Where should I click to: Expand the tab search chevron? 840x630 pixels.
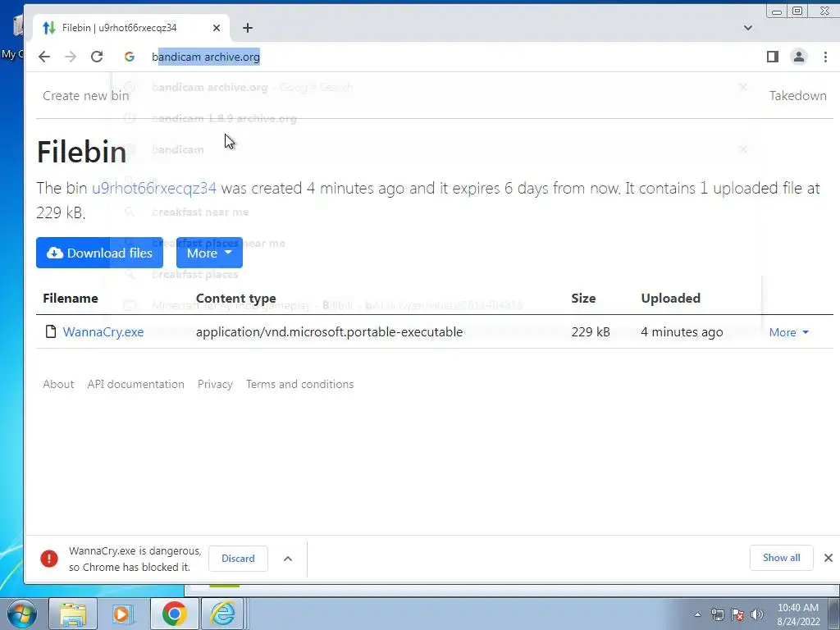tap(748, 28)
